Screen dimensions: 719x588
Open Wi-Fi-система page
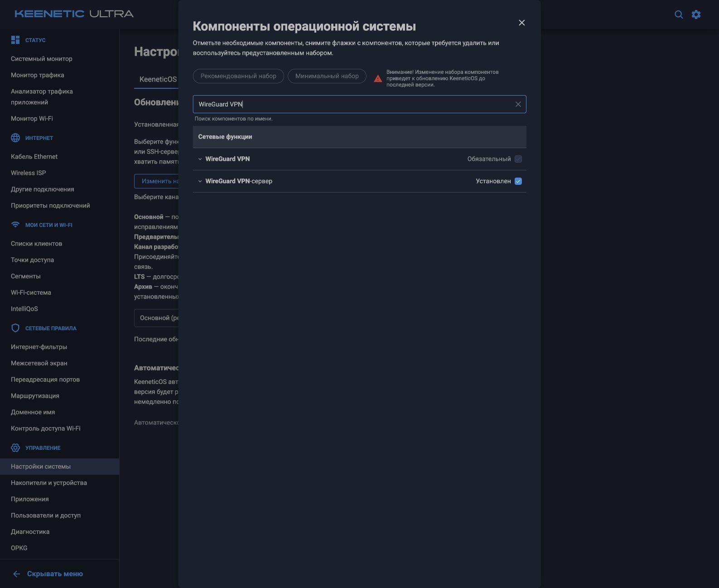pyautogui.click(x=31, y=293)
